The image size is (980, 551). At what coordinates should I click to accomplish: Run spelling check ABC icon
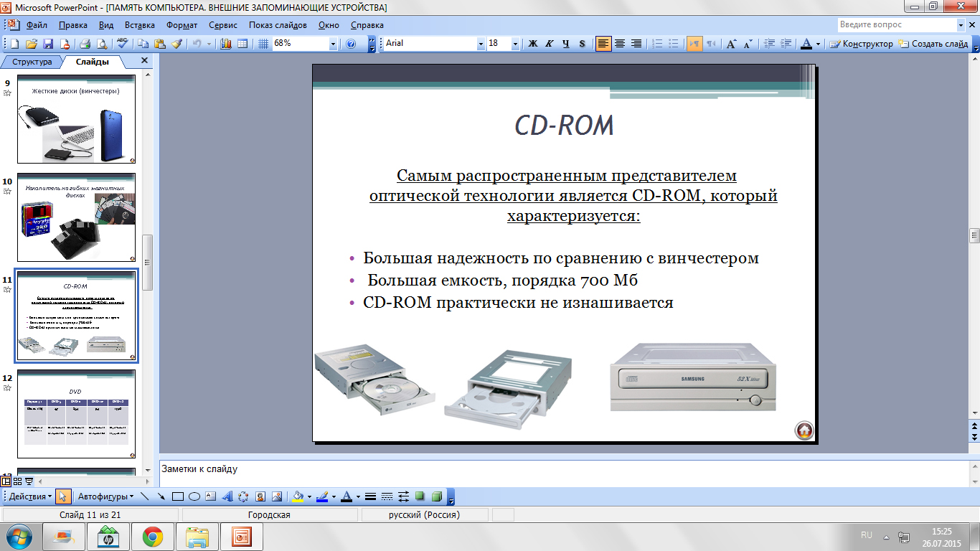tap(122, 44)
